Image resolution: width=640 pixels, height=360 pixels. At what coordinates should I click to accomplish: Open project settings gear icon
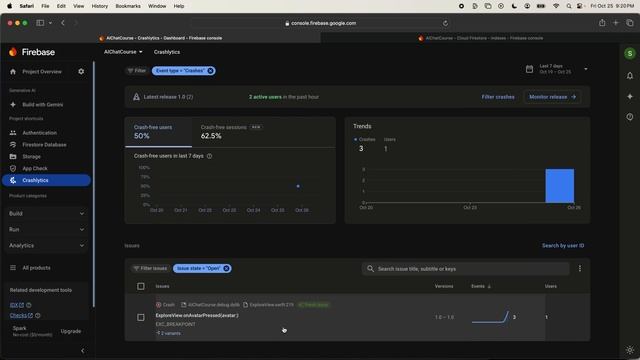81,71
